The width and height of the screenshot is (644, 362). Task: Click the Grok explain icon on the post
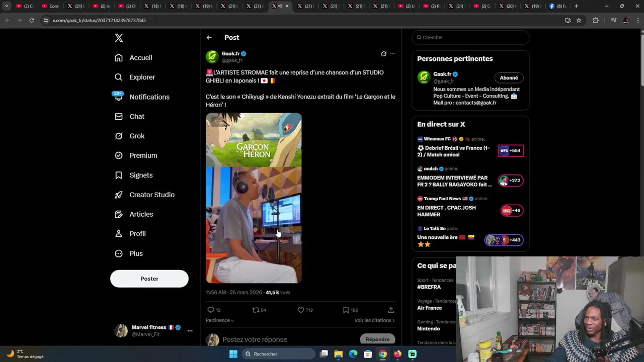click(x=383, y=54)
